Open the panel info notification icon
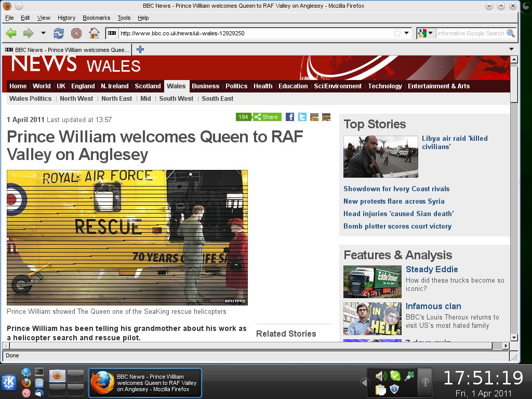 tap(425, 383)
